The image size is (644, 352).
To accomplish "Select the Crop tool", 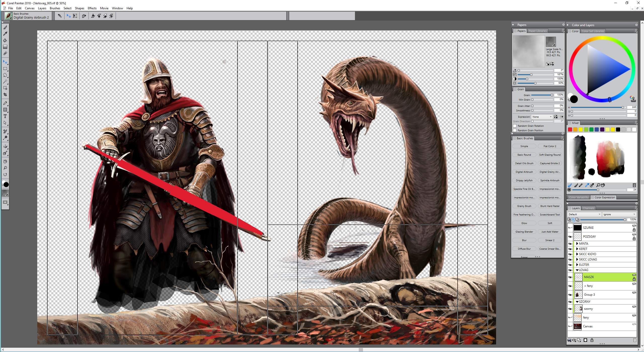I will 5,95.
